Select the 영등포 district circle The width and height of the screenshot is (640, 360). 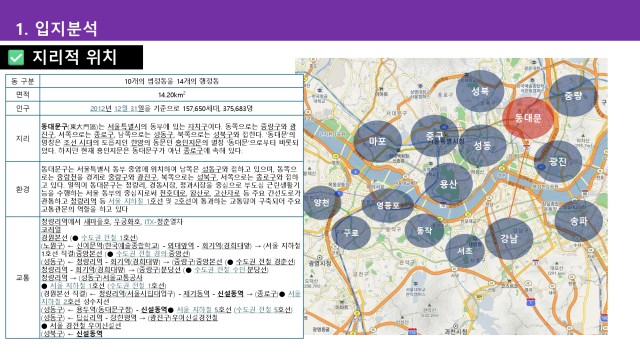click(x=388, y=205)
